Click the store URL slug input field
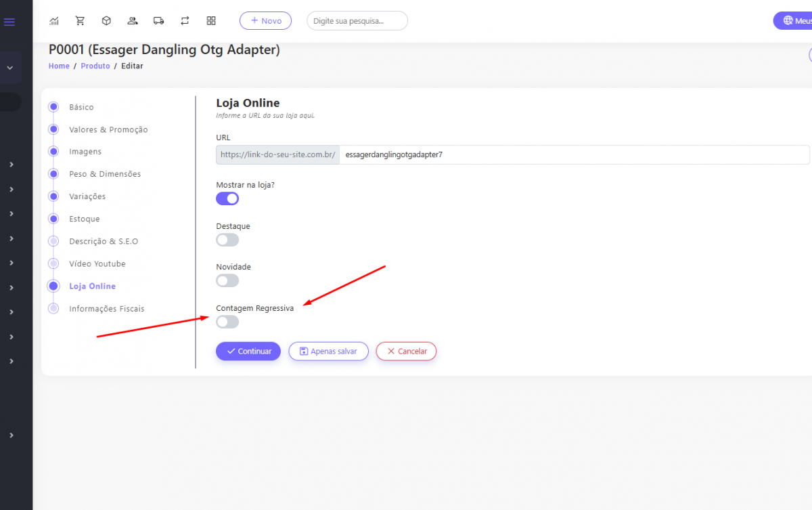Screen dimensions: 812x510 coord(574,154)
